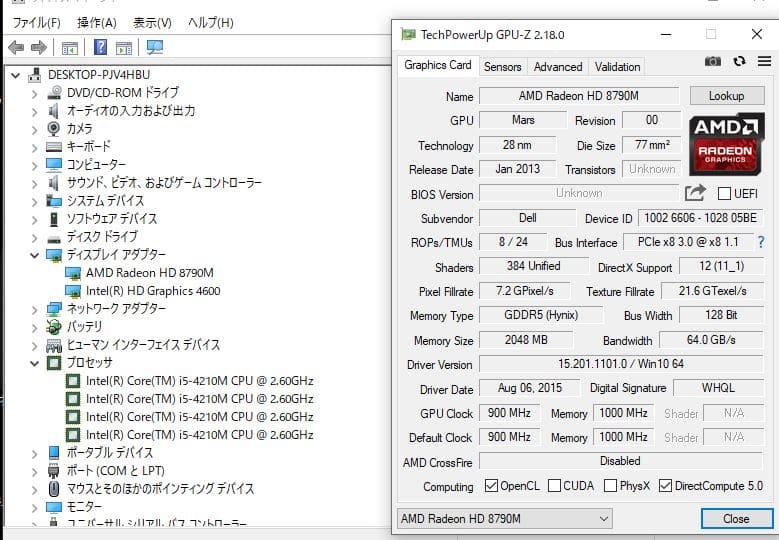Click the Device ID field
Screen dimensions: 779x540
701,218
